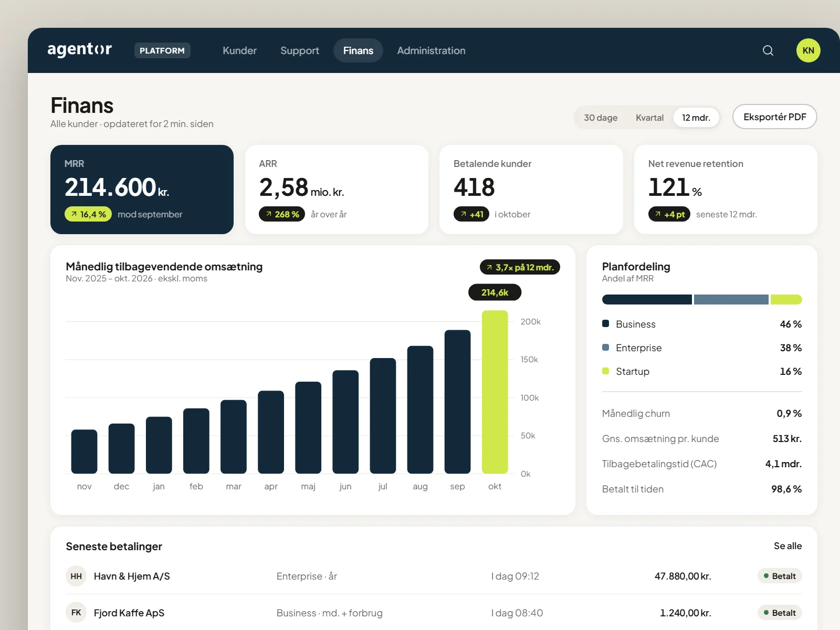Screen dimensions: 840x630
Task: Open the KN user avatar menu
Action: click(808, 50)
